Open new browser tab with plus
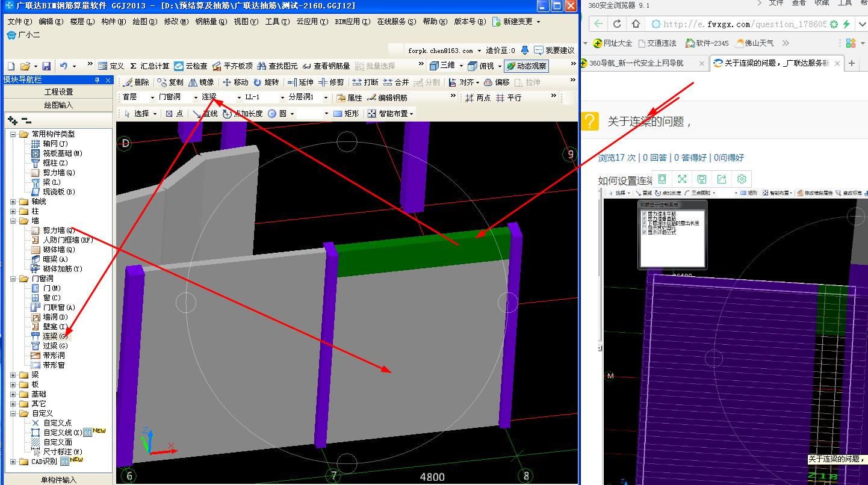Image resolution: width=868 pixels, height=485 pixels. (x=852, y=63)
